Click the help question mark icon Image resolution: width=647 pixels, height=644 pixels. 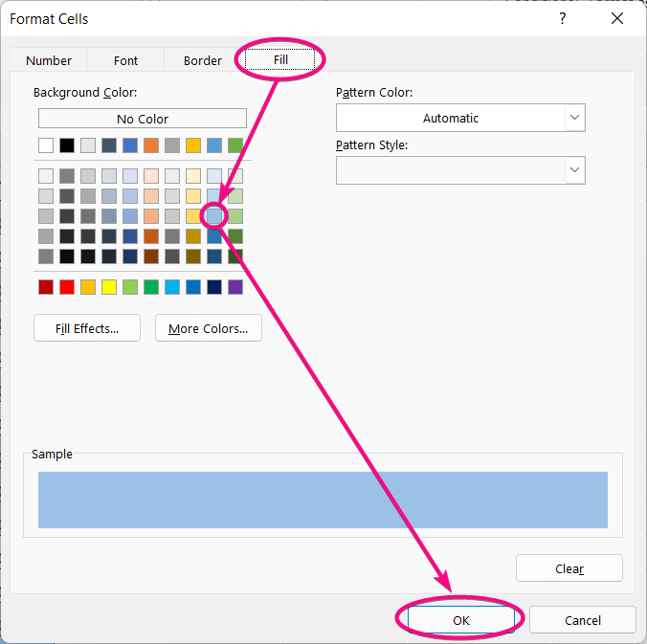[x=563, y=18]
